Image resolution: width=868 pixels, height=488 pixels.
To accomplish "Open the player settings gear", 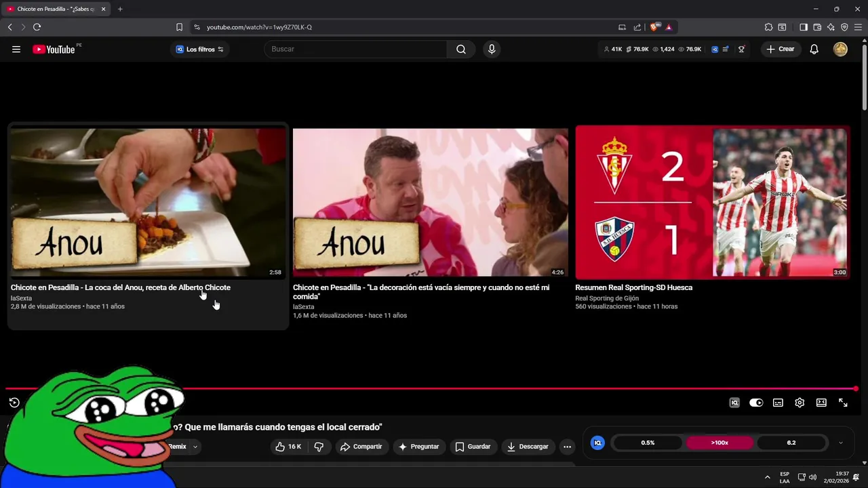I will click(x=800, y=403).
